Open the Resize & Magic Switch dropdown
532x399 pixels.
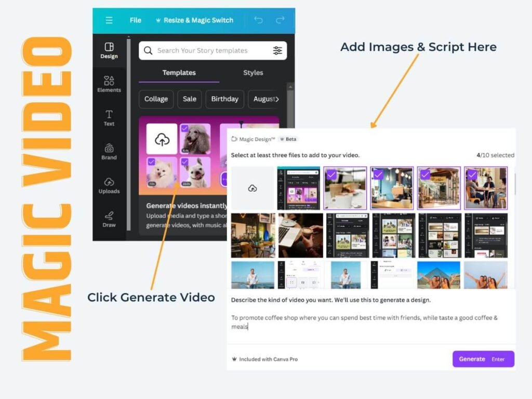194,20
